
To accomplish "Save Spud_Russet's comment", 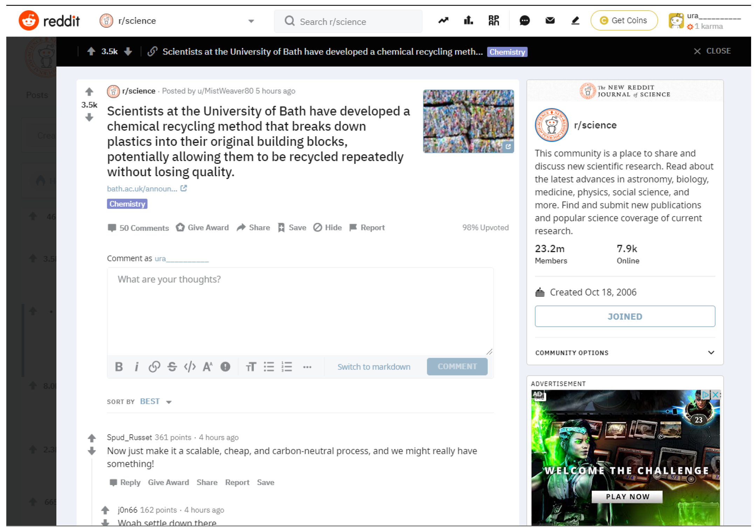I will (265, 483).
